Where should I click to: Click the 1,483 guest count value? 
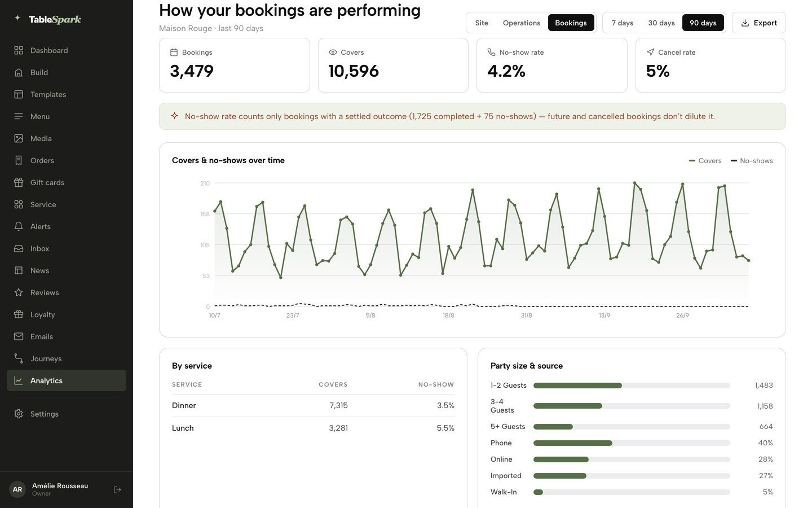click(764, 386)
